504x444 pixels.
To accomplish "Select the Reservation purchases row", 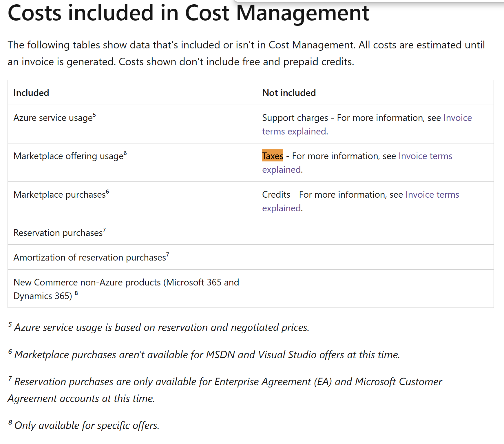I will (x=57, y=232).
